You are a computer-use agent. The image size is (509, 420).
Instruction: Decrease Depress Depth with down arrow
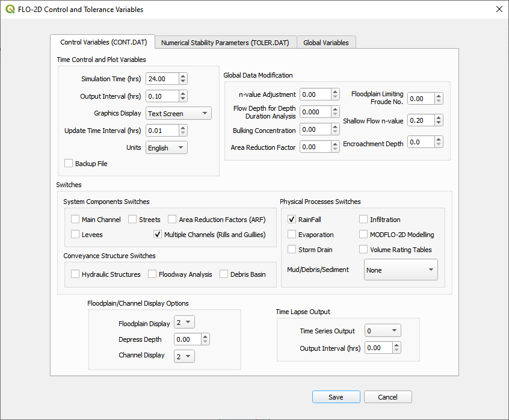coord(206,342)
